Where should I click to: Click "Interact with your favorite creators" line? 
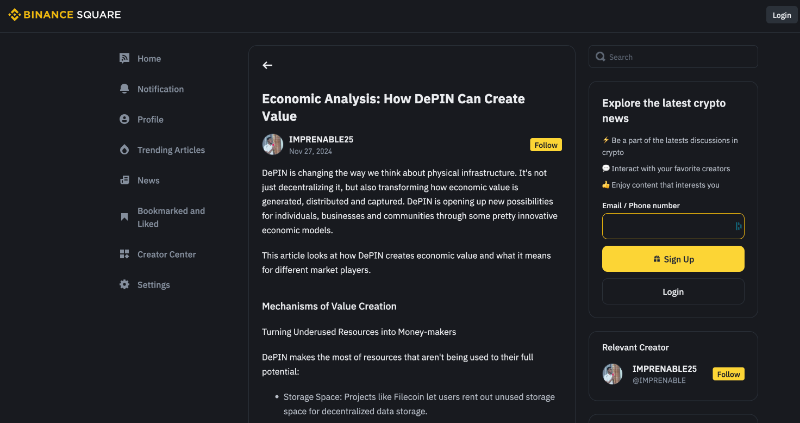[666, 168]
